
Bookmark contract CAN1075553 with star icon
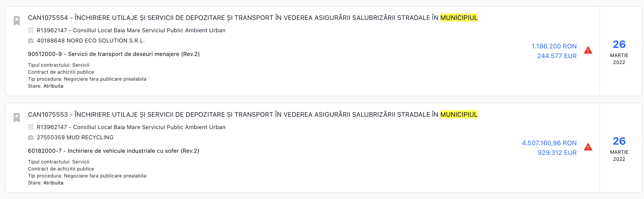(17, 118)
